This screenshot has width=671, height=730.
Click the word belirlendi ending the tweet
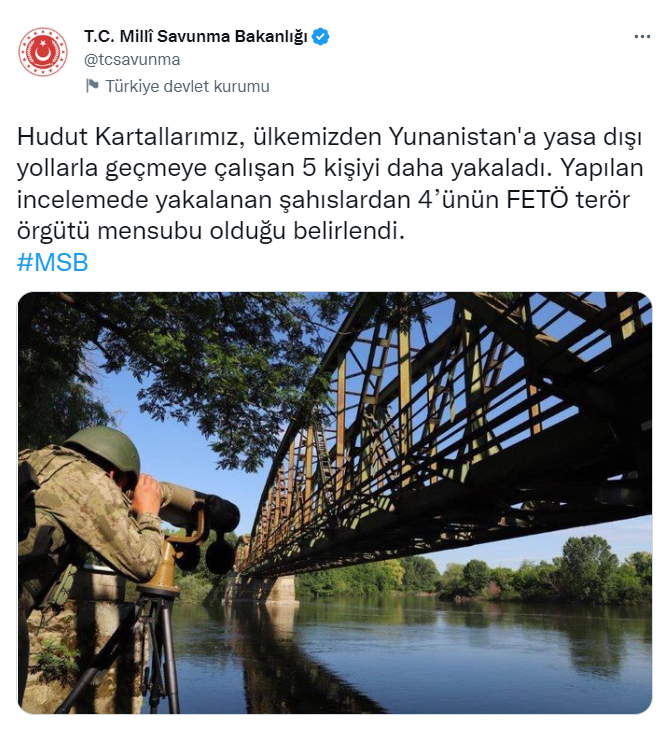click(x=349, y=231)
